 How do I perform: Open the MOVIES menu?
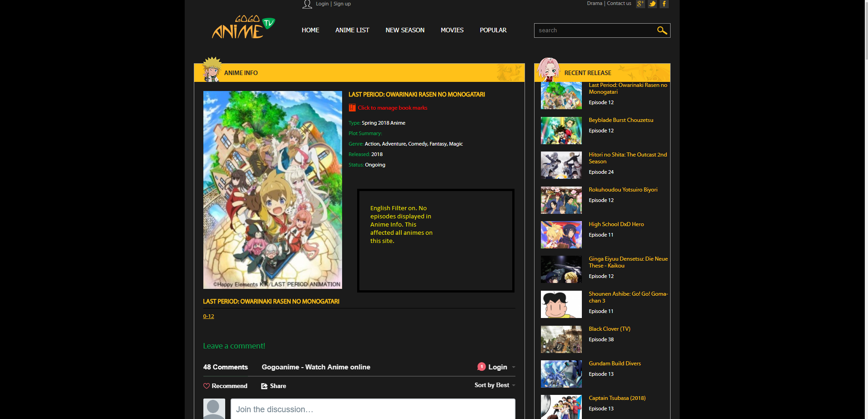point(452,30)
